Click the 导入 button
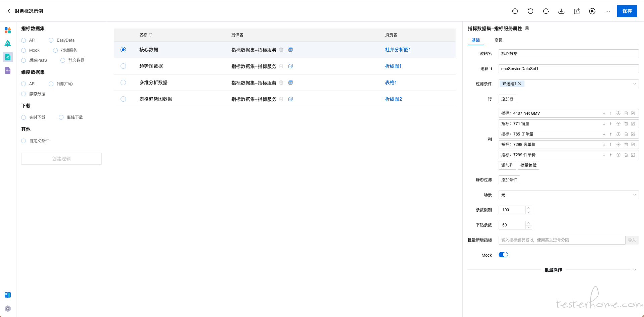 pyautogui.click(x=632, y=240)
